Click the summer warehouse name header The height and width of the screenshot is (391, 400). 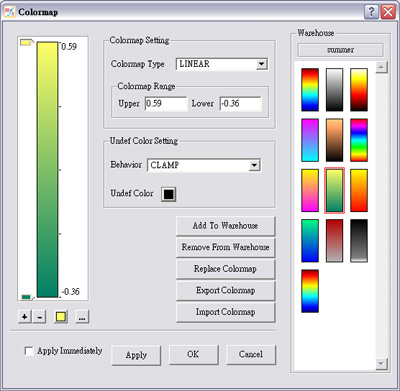pos(340,50)
